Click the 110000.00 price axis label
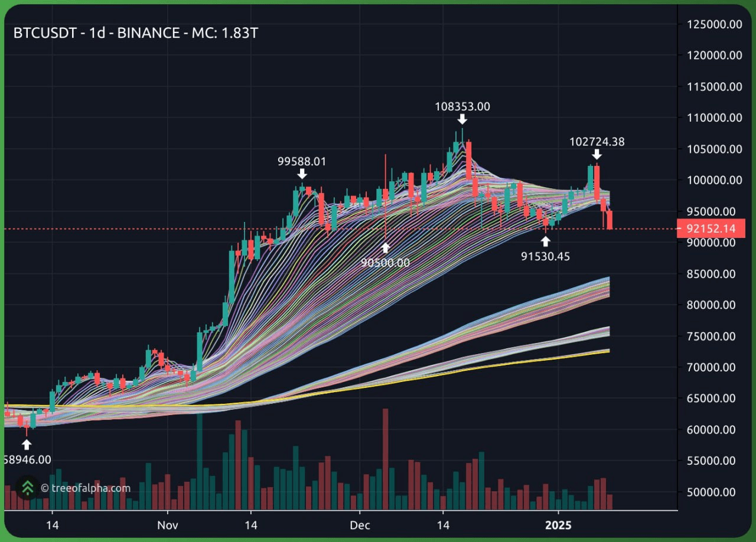Image resolution: width=756 pixels, height=542 pixels. tap(715, 118)
